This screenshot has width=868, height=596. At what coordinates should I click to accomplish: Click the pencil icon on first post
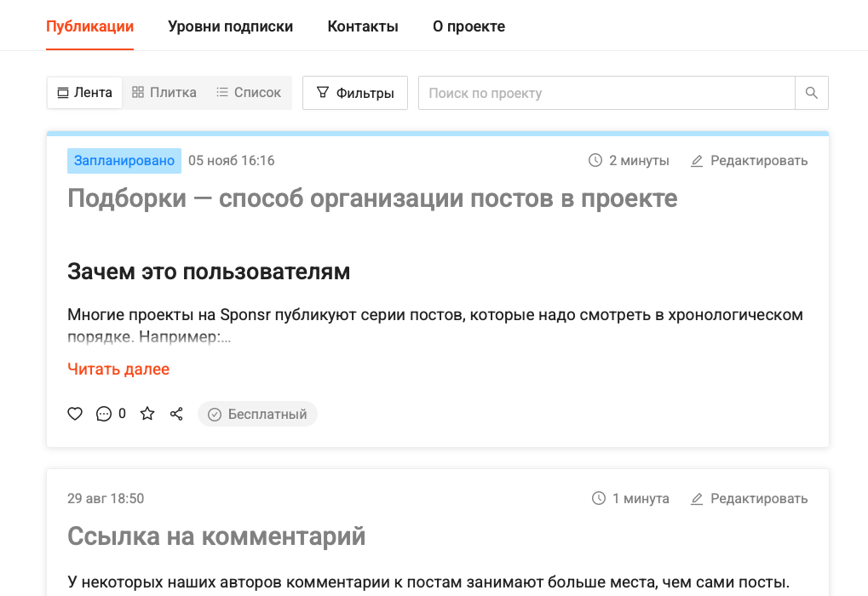697,161
